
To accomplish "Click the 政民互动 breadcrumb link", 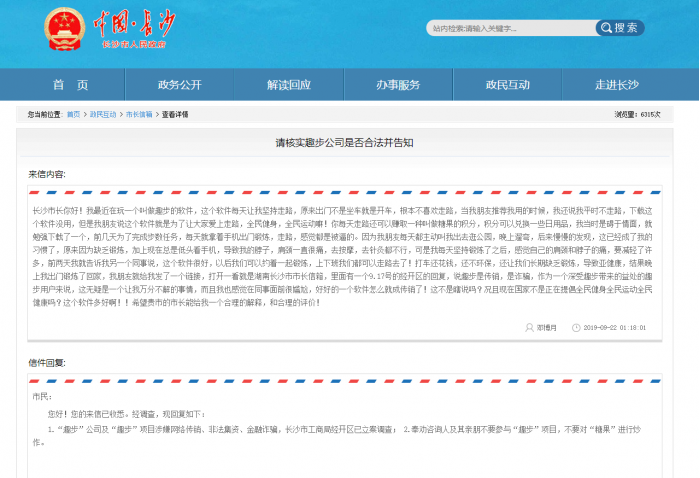I will 103,115.
